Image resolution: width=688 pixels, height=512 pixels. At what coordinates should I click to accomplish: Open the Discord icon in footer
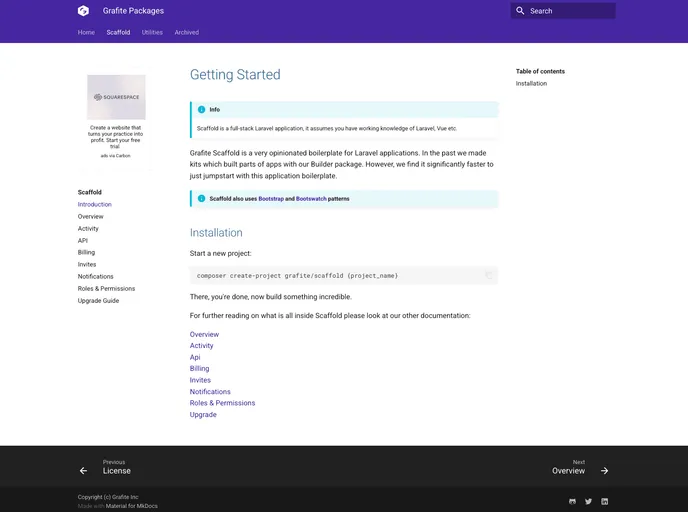click(573, 501)
